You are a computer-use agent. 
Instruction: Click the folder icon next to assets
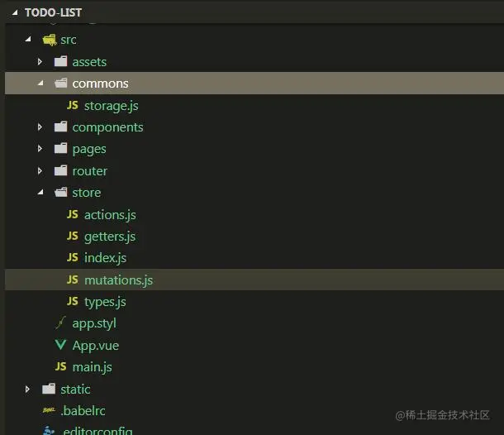(60, 62)
